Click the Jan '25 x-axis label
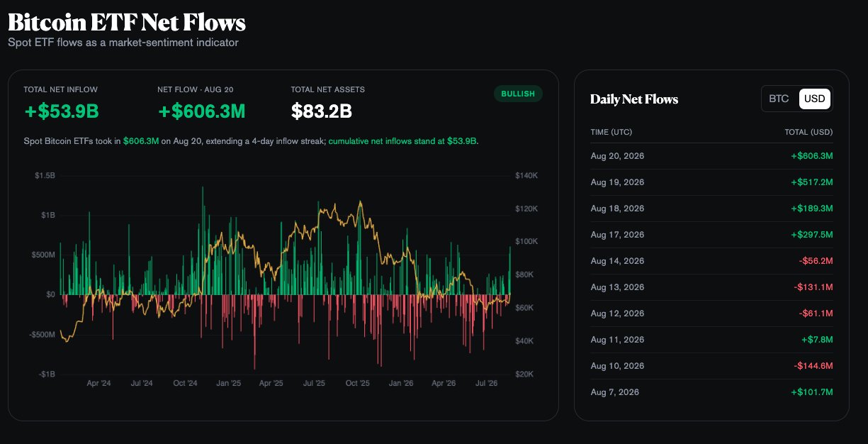The height and width of the screenshot is (444, 868). coord(228,383)
